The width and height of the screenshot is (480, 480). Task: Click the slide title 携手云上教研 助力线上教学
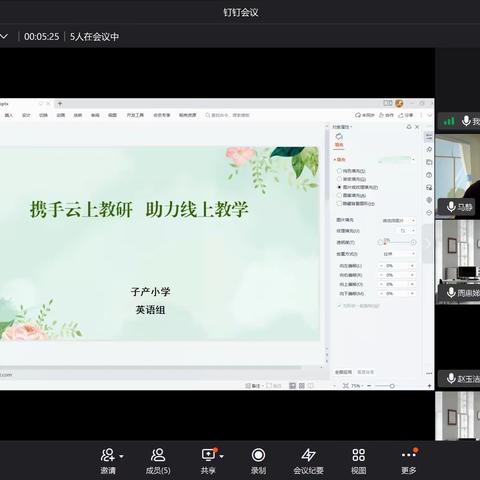pos(139,209)
